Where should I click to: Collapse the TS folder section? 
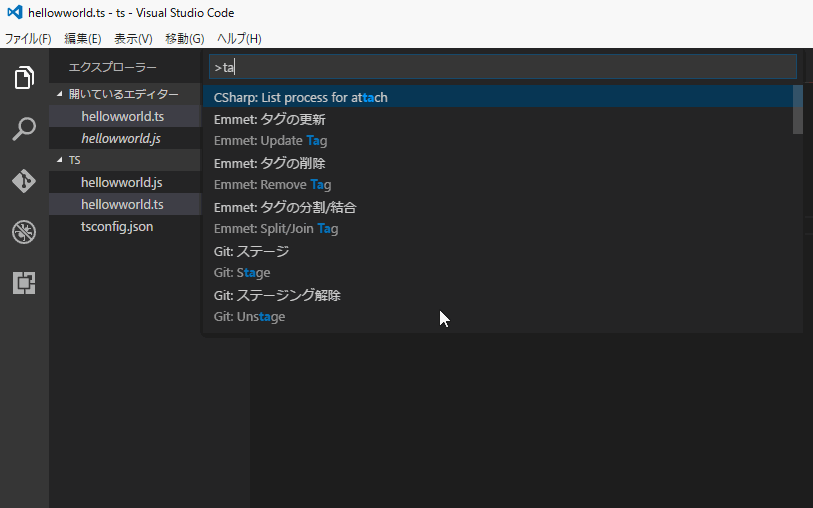[x=125, y=160]
